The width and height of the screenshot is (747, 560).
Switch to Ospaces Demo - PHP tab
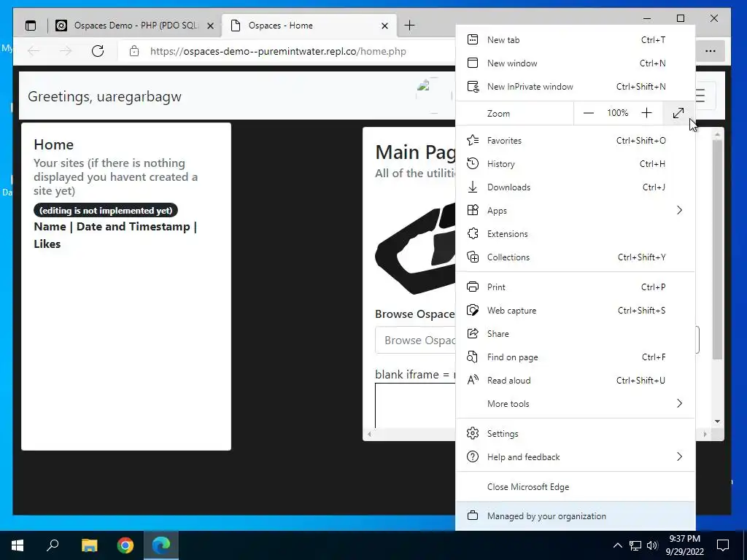coord(135,26)
